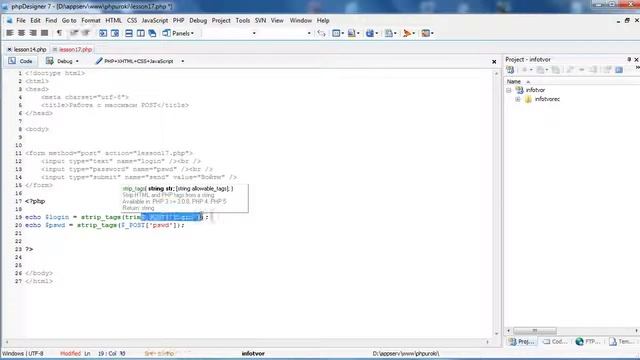
Task: Close the editor document with the X
Action: click(x=494, y=62)
